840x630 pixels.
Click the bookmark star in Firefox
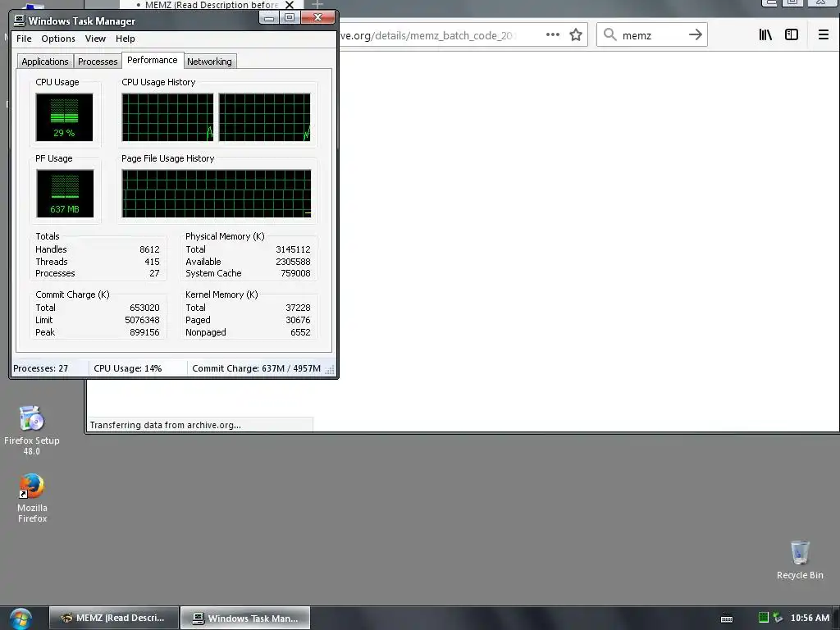point(575,34)
